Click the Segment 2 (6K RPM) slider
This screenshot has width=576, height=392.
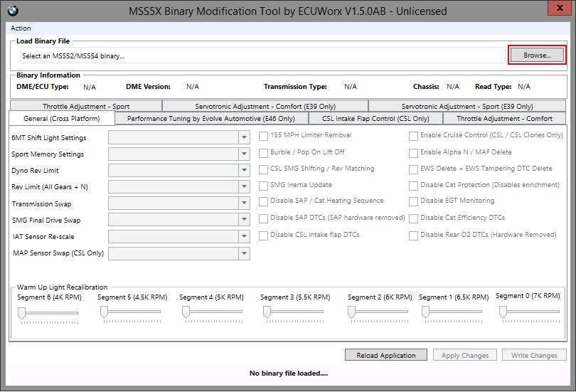click(x=378, y=313)
